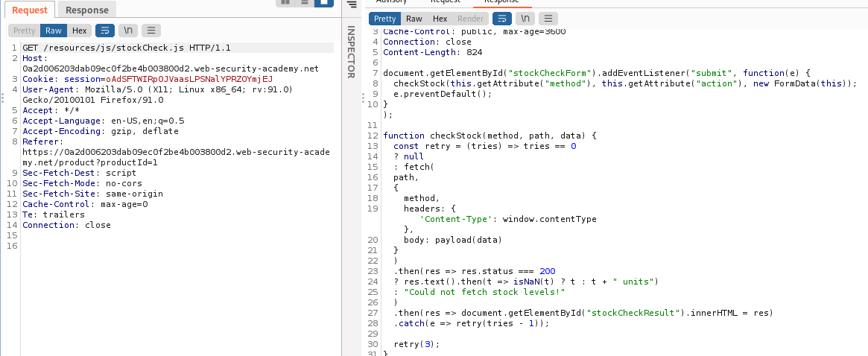Open the left Response tab
This screenshot has width=868, height=356.
click(86, 10)
